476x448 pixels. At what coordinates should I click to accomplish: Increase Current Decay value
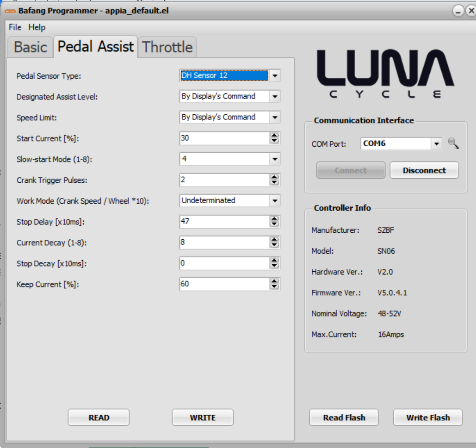tap(274, 240)
